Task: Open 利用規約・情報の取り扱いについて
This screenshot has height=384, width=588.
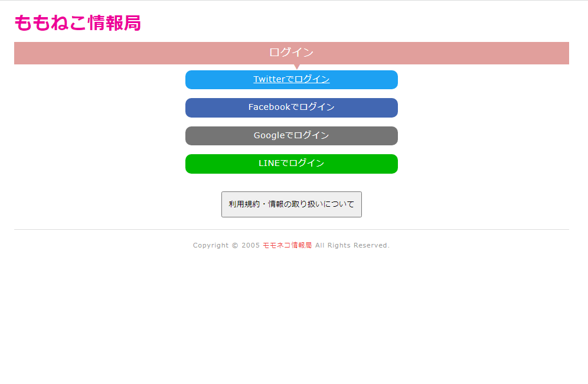Action: [291, 204]
